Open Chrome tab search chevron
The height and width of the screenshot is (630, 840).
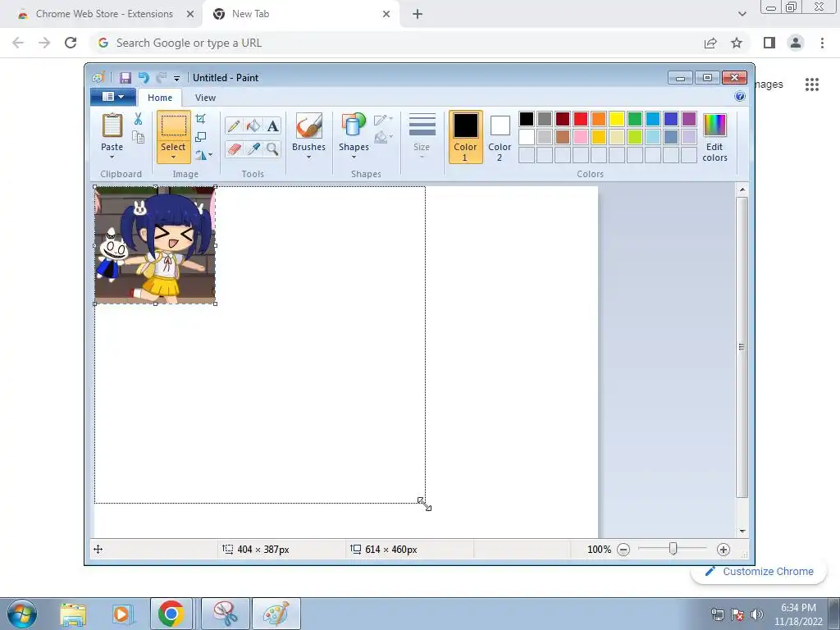click(x=742, y=14)
